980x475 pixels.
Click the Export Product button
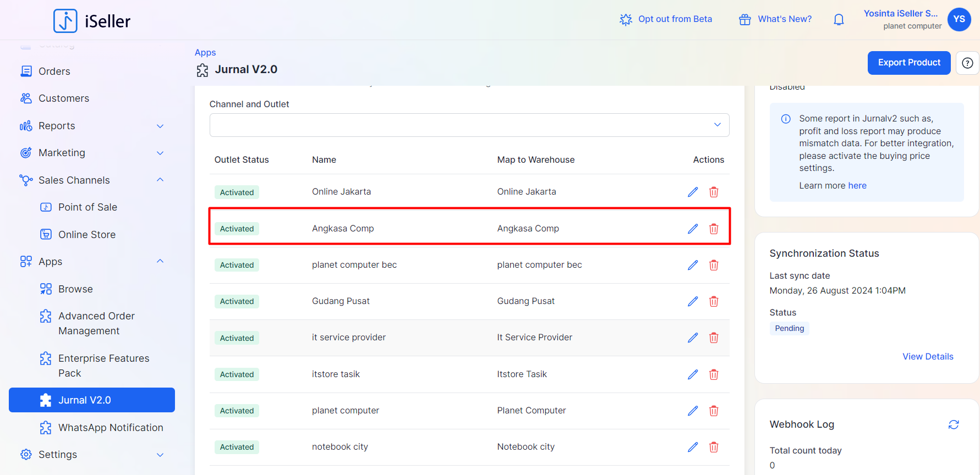pos(909,63)
